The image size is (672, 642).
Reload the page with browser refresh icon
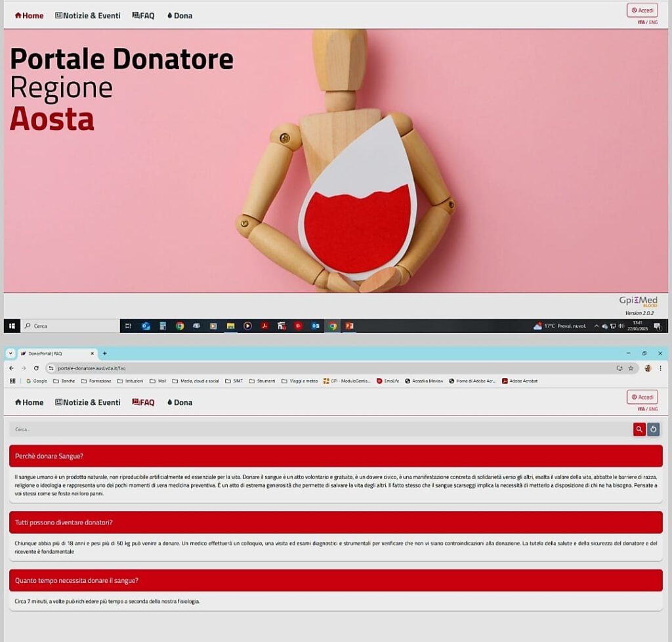pos(36,368)
